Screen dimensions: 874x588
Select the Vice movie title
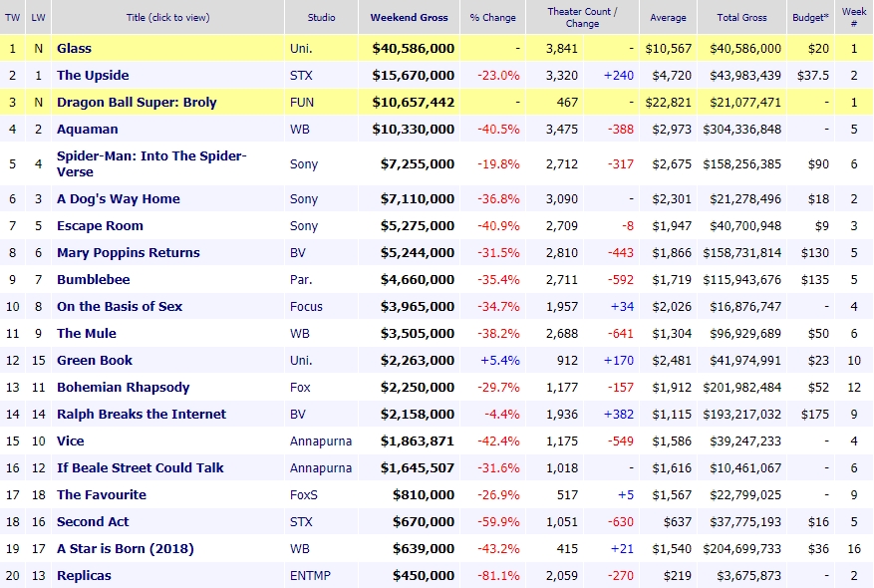(x=70, y=441)
